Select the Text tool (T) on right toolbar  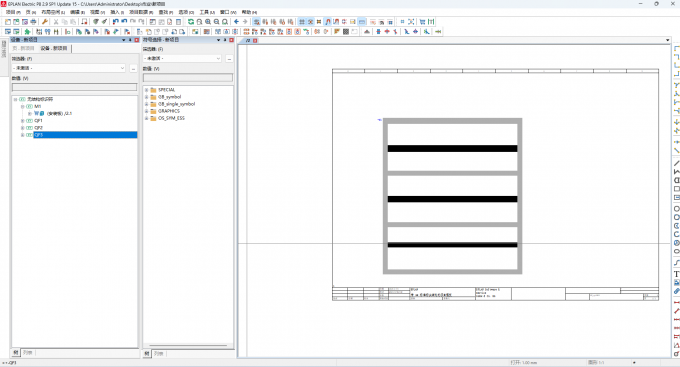coord(676,274)
